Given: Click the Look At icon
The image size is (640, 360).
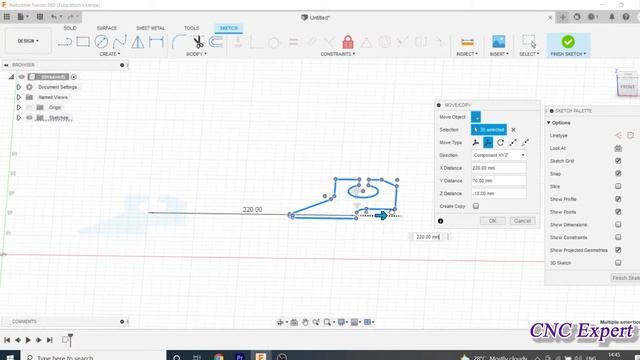Looking at the screenshot, I should tap(618, 148).
